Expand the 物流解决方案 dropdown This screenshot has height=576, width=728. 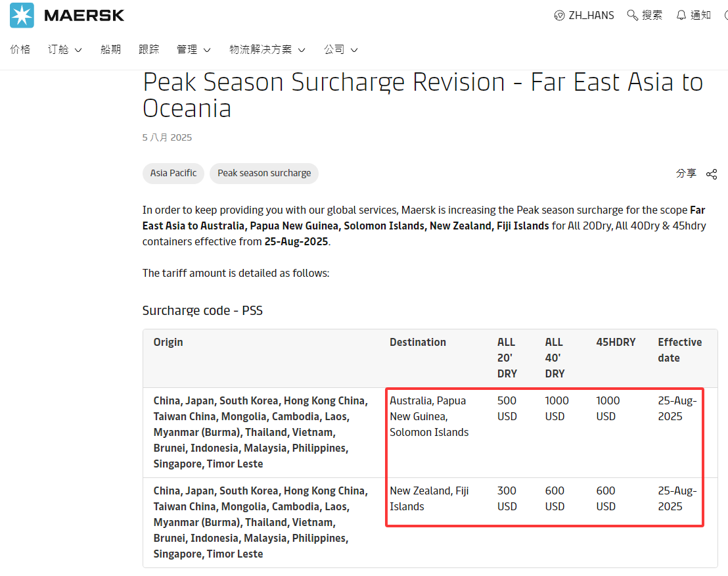[267, 49]
